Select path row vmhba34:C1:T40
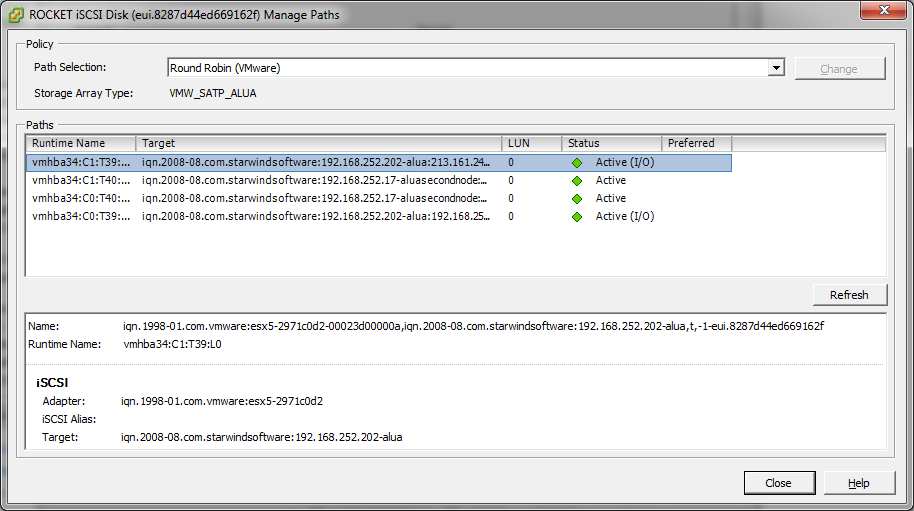This screenshot has height=511, width=914. click(x=379, y=181)
